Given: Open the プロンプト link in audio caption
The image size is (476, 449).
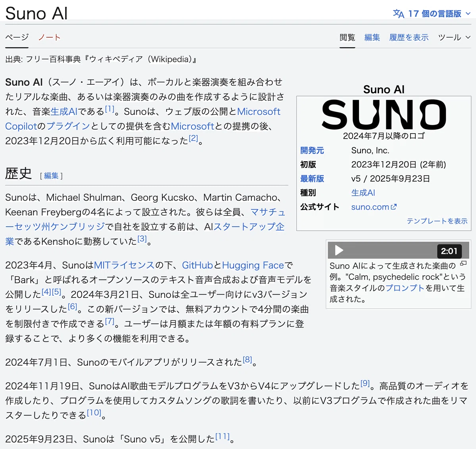Looking at the screenshot, I should (x=405, y=288).
